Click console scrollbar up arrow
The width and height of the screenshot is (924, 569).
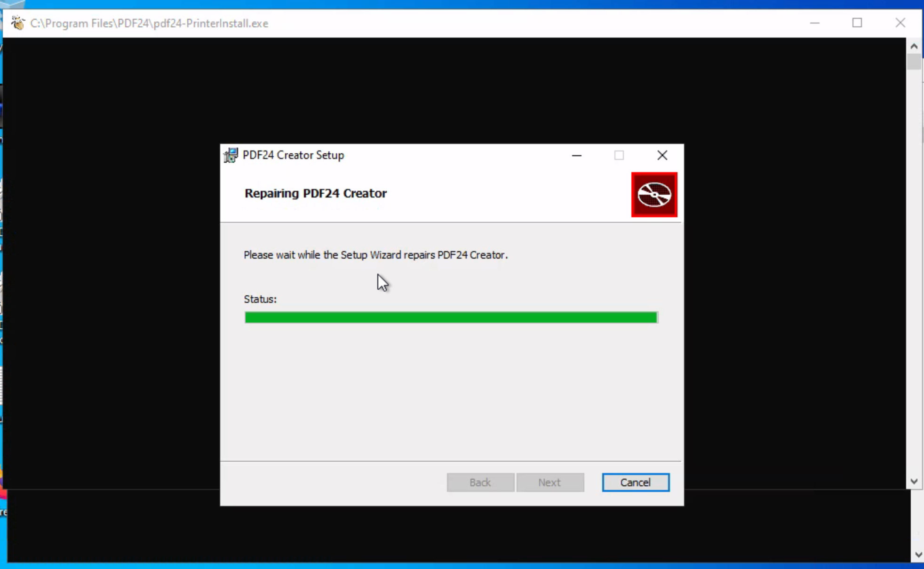[914, 46]
